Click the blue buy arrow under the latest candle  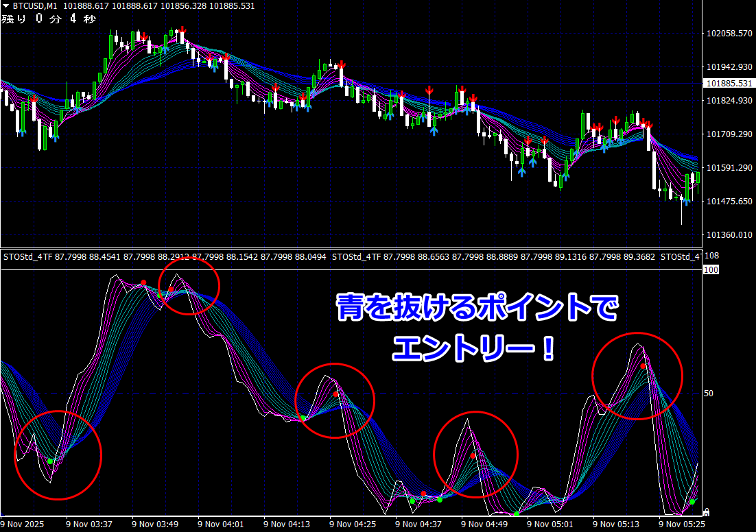coord(685,202)
